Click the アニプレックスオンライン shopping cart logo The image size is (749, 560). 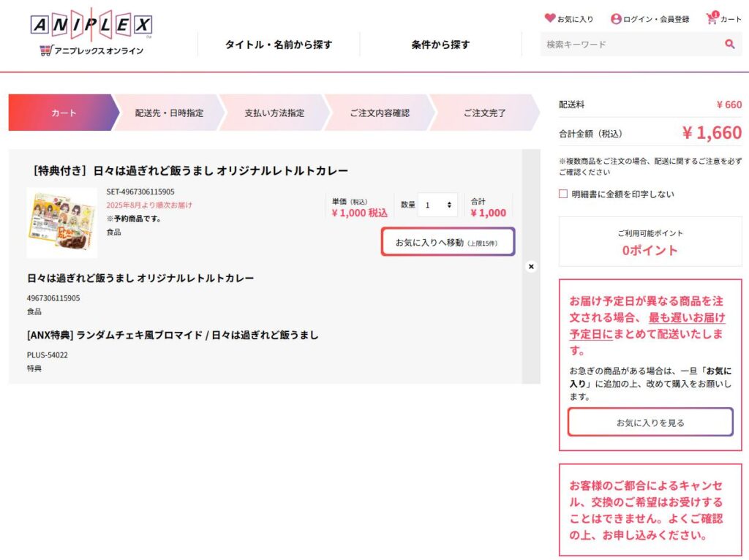pyautogui.click(x=91, y=50)
